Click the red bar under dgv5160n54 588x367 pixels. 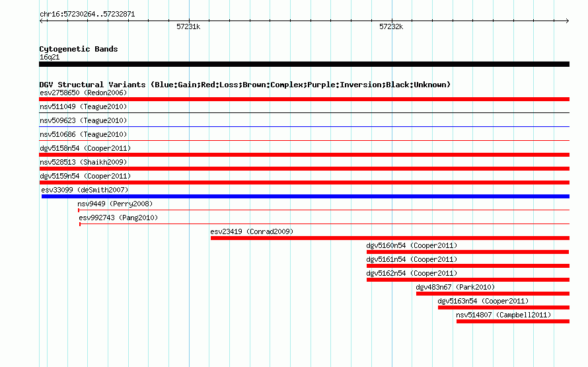click(468, 252)
